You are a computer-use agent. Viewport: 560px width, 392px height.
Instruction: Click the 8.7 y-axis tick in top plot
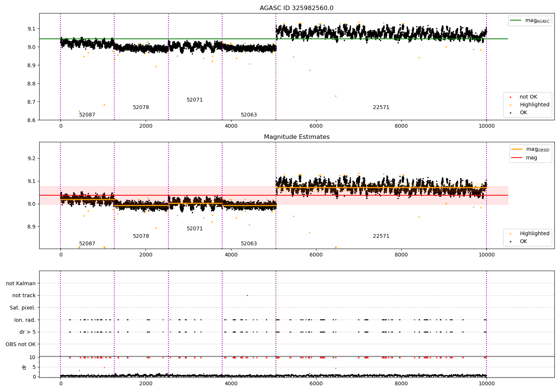31,102
